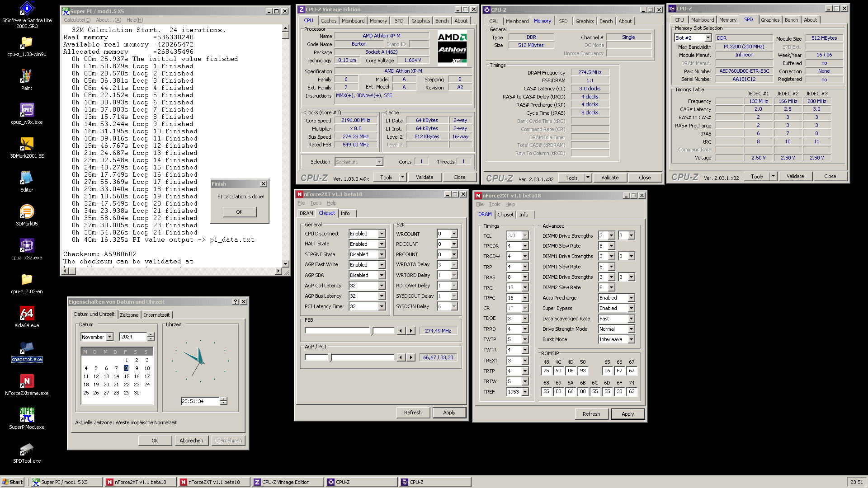Click the nForce2XT DRAM window title icon
Viewport: 868px width, 488px height.
pos(478,196)
